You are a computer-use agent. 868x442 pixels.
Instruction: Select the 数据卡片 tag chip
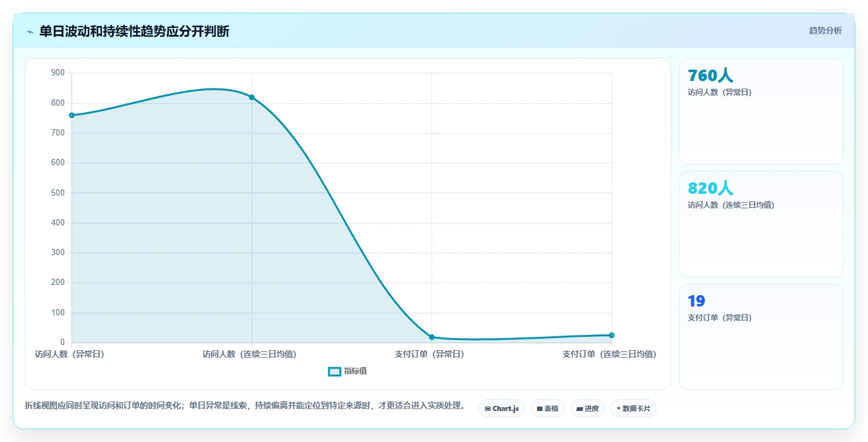[633, 408]
